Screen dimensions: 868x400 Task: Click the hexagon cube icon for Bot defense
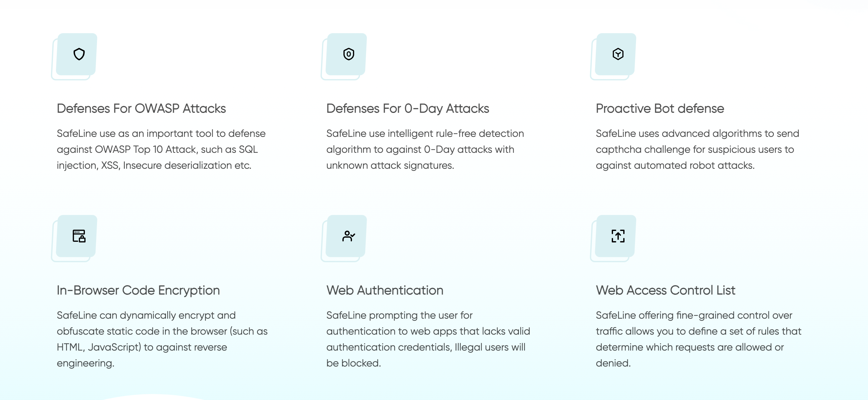(x=618, y=54)
